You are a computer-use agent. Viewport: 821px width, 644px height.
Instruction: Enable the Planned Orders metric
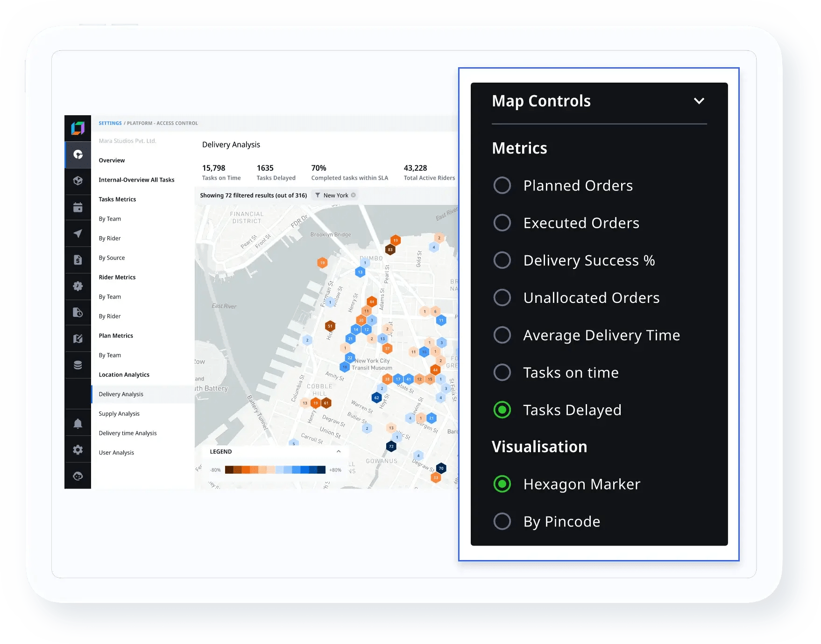point(502,185)
